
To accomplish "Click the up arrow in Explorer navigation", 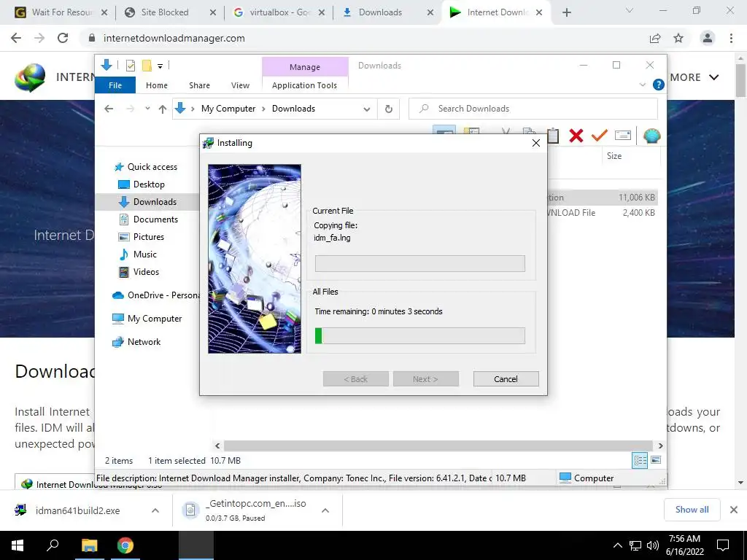I will pos(163,109).
